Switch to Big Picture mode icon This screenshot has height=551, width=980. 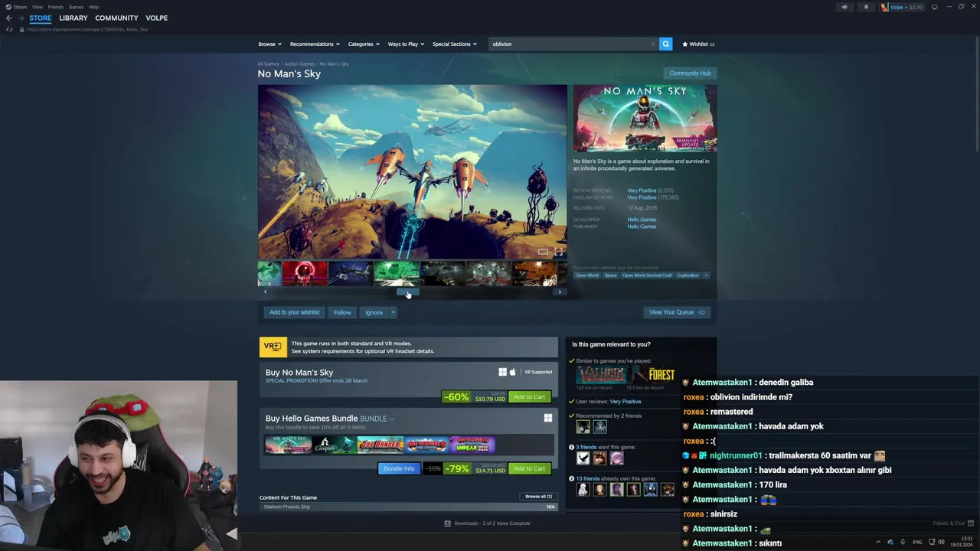(x=934, y=7)
